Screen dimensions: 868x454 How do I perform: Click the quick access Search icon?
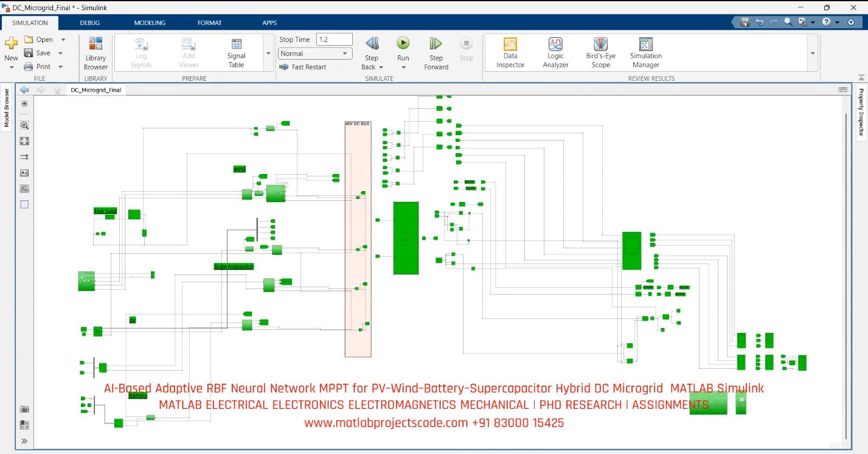(788, 22)
